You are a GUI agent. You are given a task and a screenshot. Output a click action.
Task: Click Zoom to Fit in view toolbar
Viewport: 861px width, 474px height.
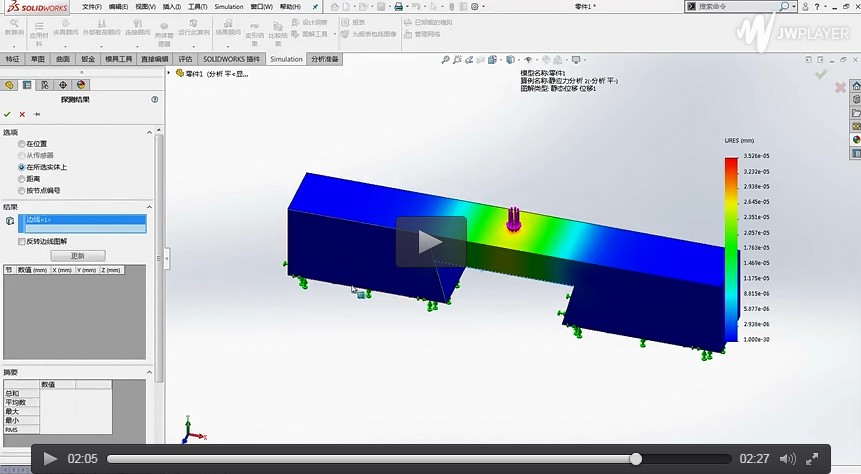coord(445,60)
